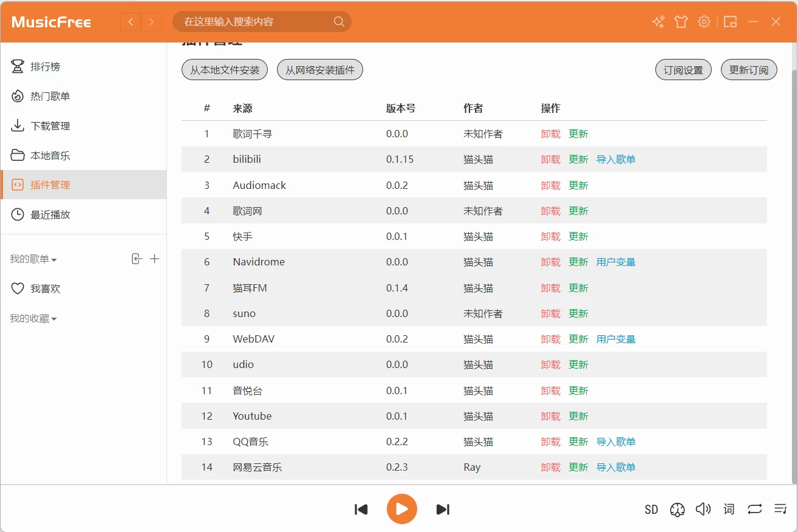Select author name Ray
Viewport: 798px width, 532px height.
click(x=472, y=467)
